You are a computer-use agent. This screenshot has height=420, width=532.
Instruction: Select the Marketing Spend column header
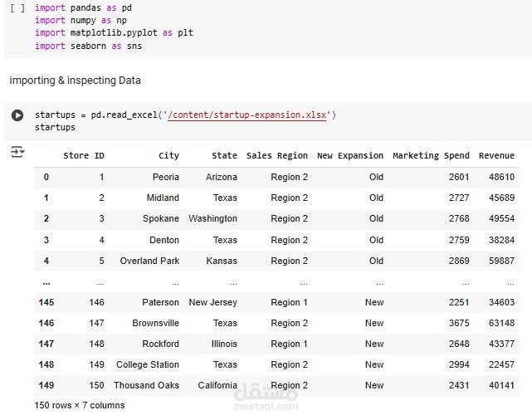click(x=431, y=156)
